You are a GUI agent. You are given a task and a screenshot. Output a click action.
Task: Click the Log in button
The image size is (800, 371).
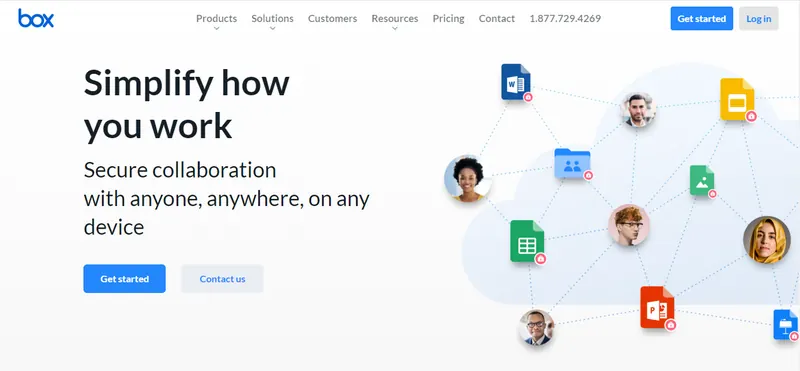759,18
